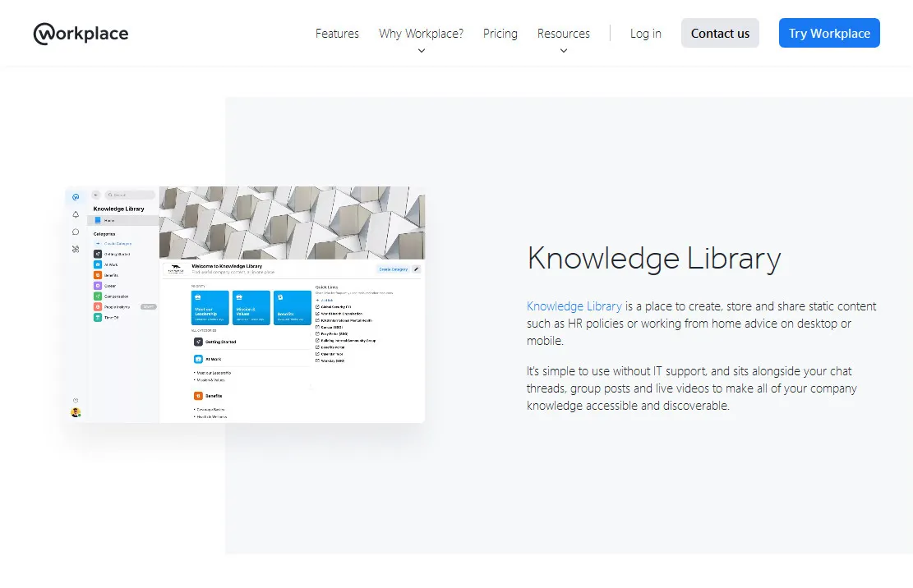The image size is (913, 588).
Task: Click the Log in link
Action: (645, 34)
